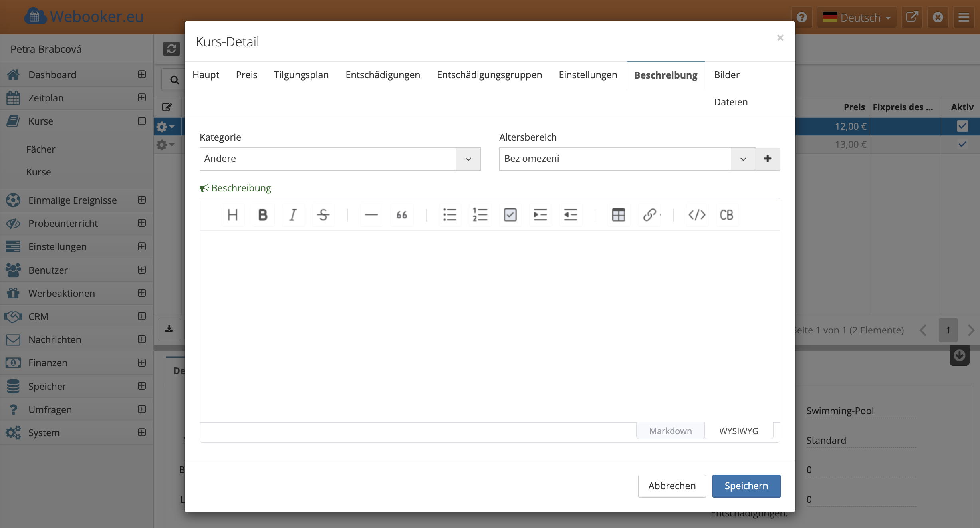Screen dimensions: 980x528
Task: Open the Kategorie dropdown
Action: click(x=468, y=159)
